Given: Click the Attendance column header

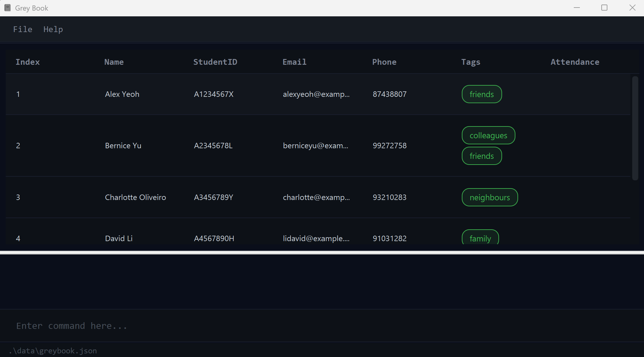Looking at the screenshot, I should [x=575, y=62].
